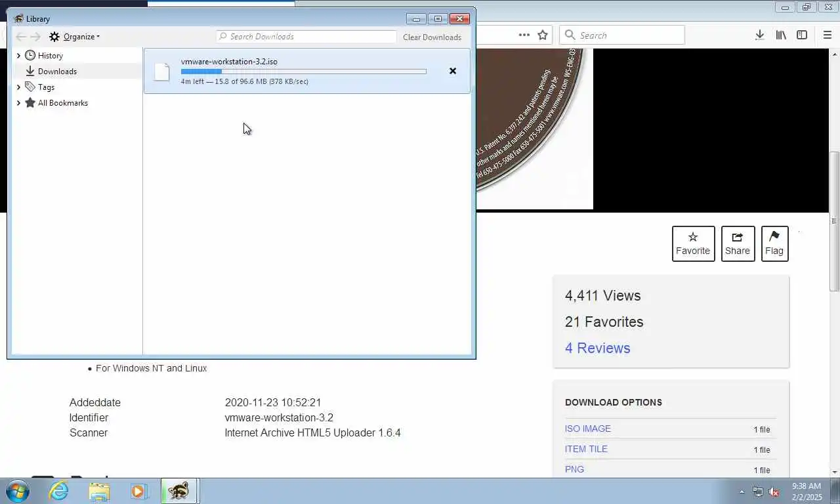Click the 21 Favorites text
This screenshot has height=504, width=840.
point(604,322)
